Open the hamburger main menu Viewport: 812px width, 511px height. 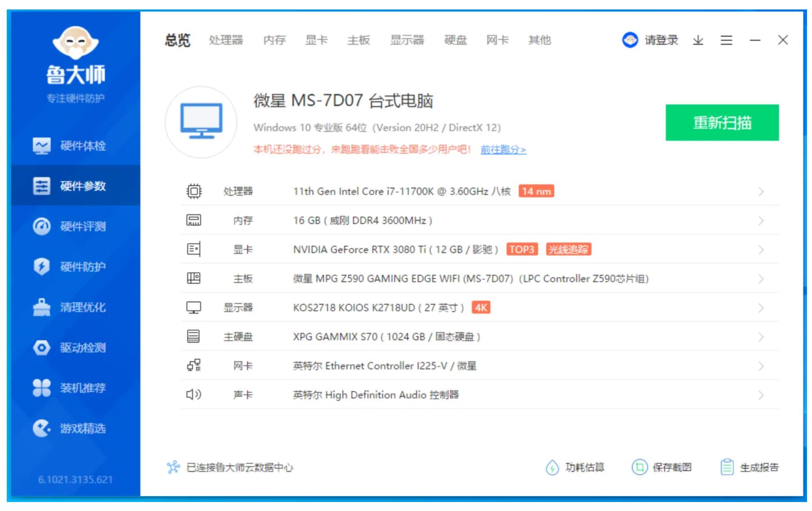(x=726, y=40)
